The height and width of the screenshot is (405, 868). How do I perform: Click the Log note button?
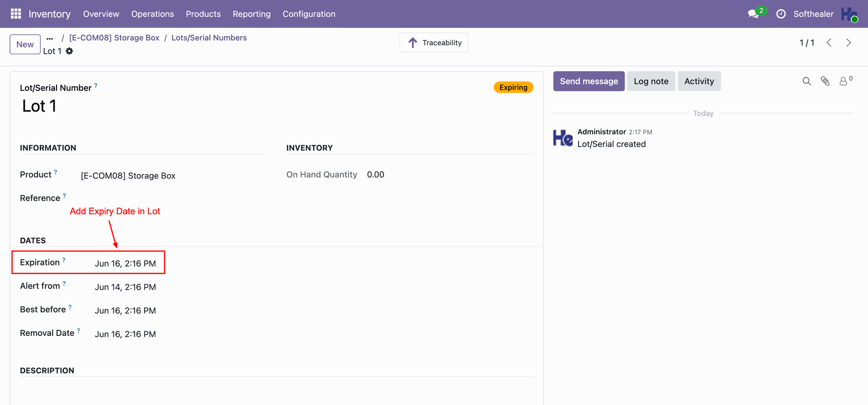pyautogui.click(x=651, y=81)
